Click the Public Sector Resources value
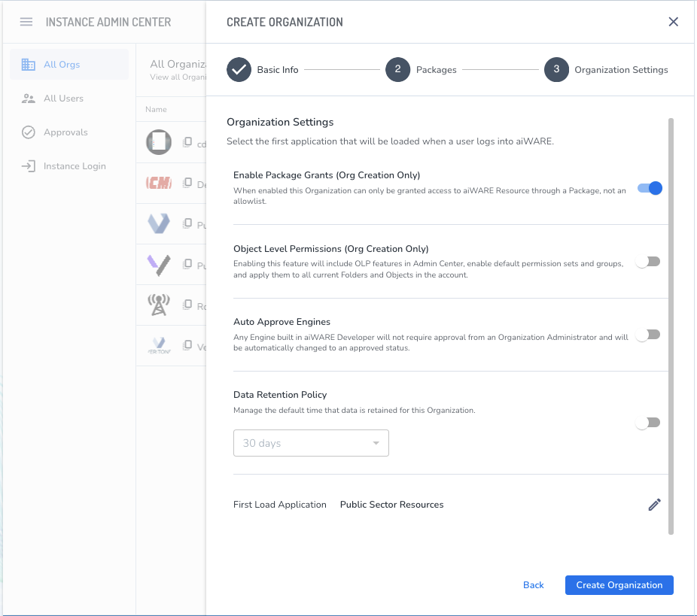 click(391, 505)
